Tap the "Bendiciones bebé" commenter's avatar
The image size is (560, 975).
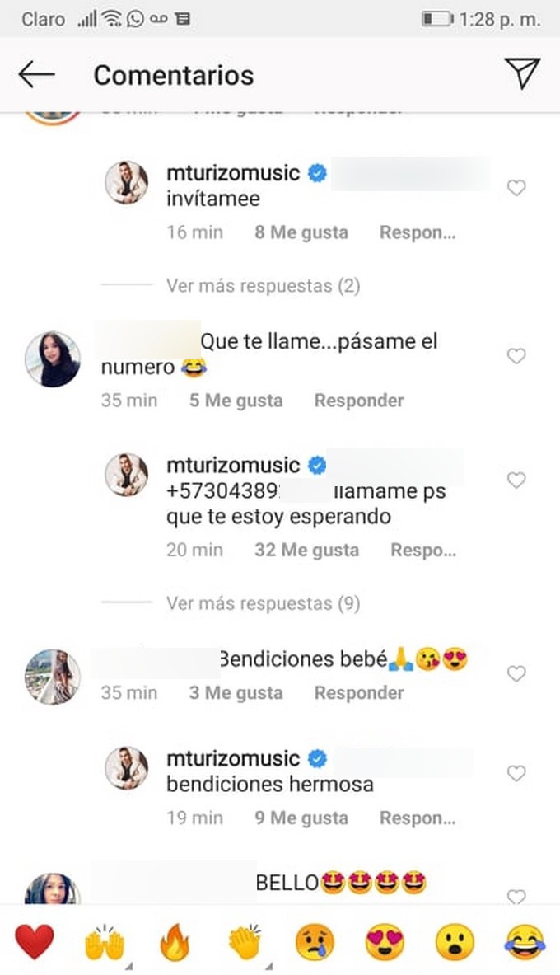pos(53,677)
